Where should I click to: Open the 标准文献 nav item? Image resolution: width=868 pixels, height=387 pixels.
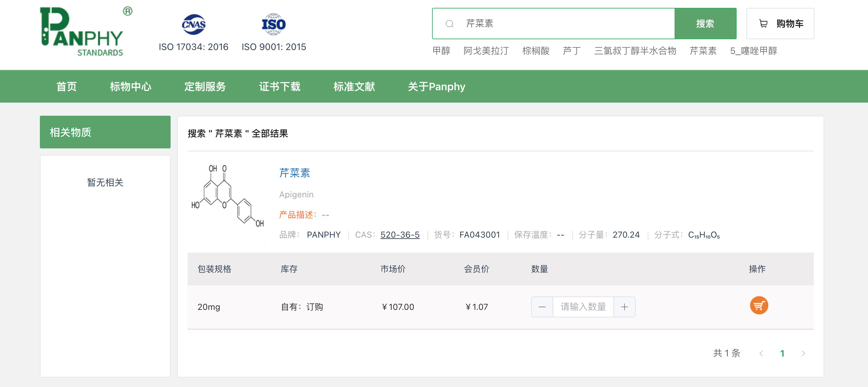[x=354, y=87]
